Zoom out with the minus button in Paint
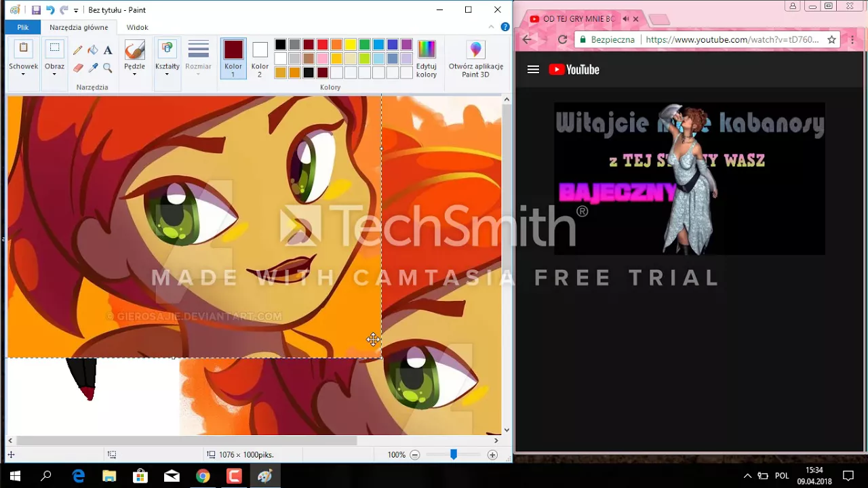The image size is (868, 488). (415, 455)
